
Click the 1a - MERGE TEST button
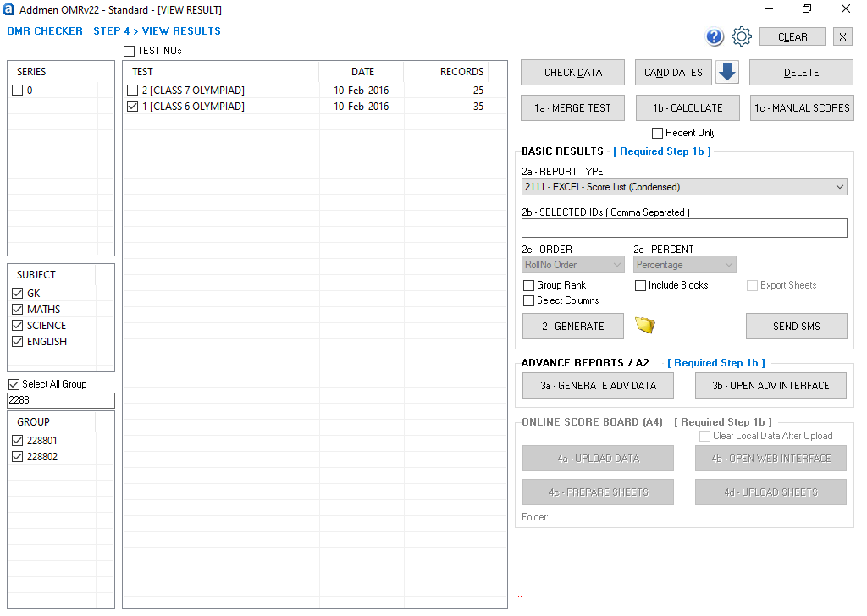click(572, 107)
